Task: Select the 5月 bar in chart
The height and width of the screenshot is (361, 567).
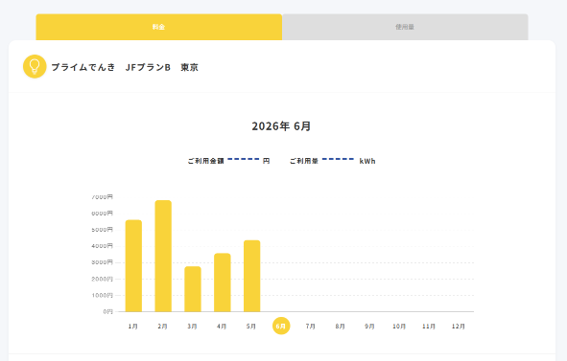Action: [252, 276]
